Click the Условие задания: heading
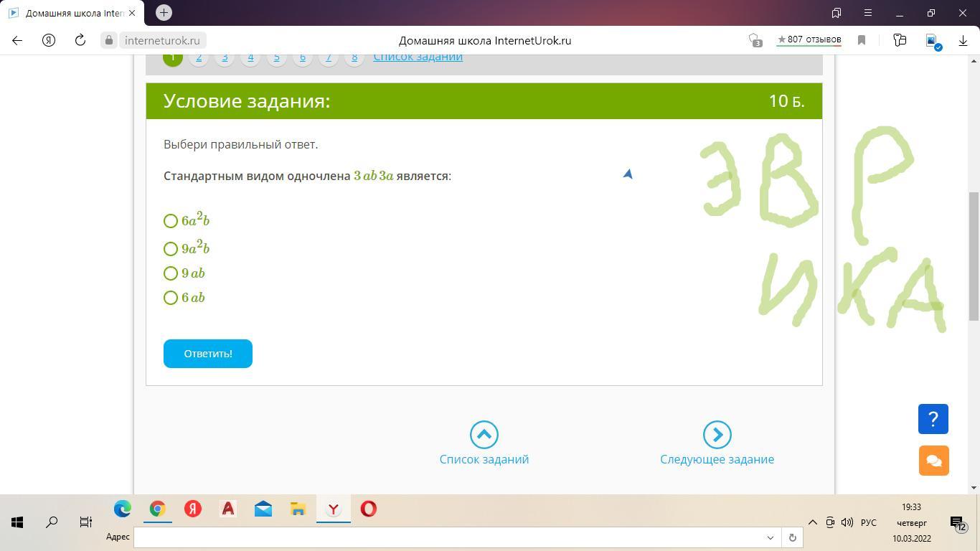Viewport: 980px width, 551px height. click(x=247, y=101)
